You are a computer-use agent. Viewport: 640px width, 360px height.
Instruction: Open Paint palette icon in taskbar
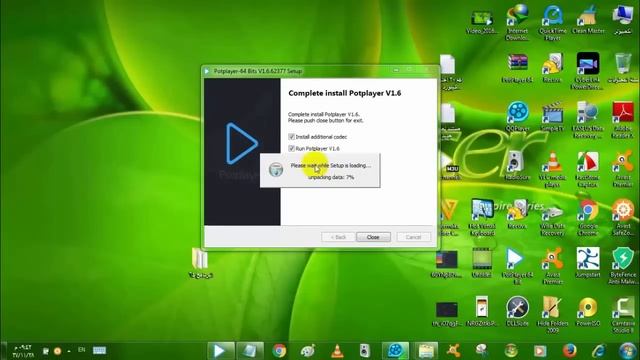(x=308, y=351)
